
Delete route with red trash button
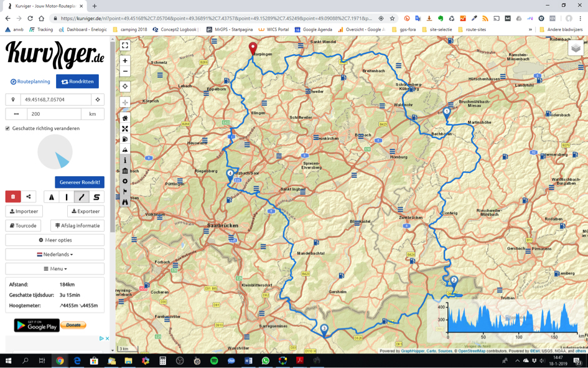pos(13,197)
